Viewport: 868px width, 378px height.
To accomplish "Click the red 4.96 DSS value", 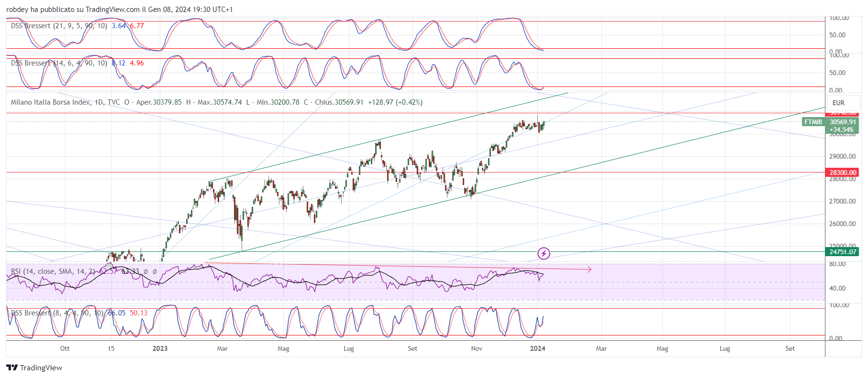I will coord(137,63).
